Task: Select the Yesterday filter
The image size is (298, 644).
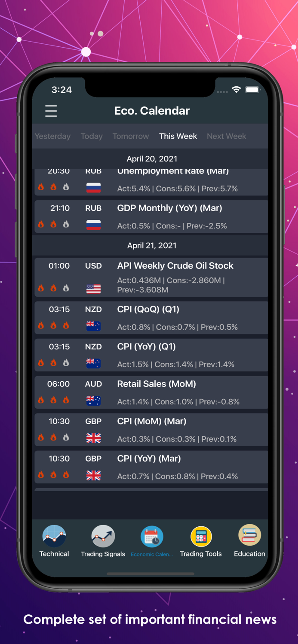Action: tap(52, 136)
